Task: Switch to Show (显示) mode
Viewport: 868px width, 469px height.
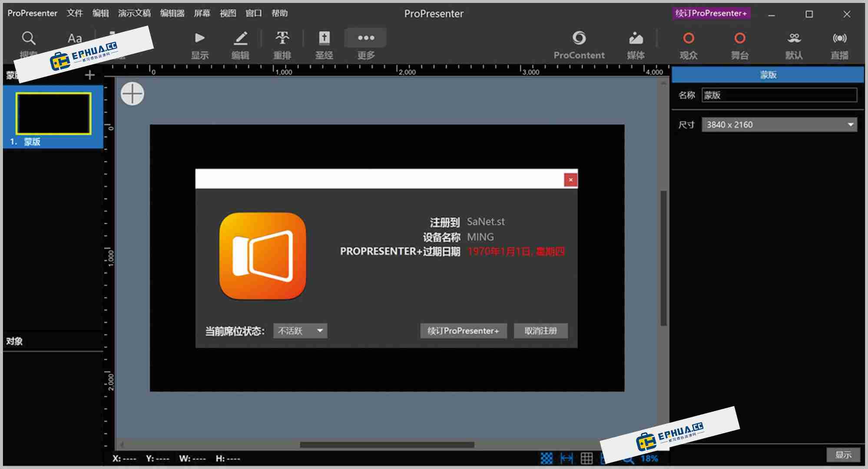Action: click(x=200, y=45)
